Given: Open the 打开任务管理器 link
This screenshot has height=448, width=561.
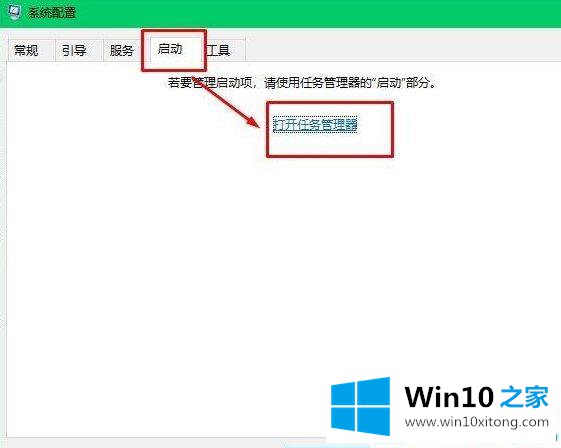Looking at the screenshot, I should pos(315,125).
